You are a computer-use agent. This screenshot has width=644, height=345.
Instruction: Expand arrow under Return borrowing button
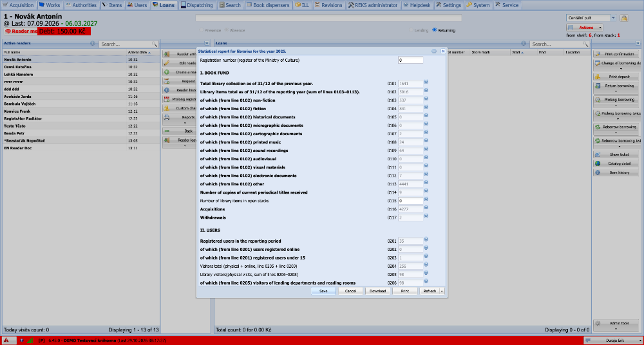[616, 91]
